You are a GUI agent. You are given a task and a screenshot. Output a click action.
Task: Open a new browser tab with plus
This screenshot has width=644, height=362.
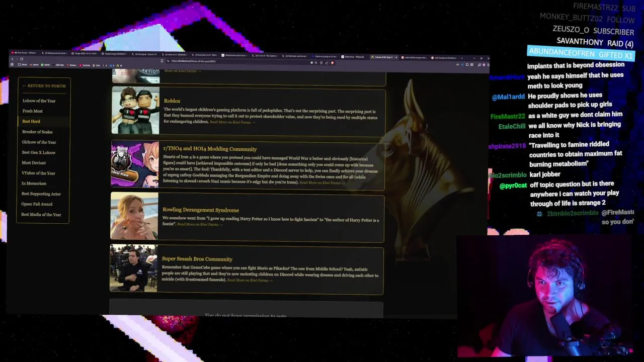(462, 58)
